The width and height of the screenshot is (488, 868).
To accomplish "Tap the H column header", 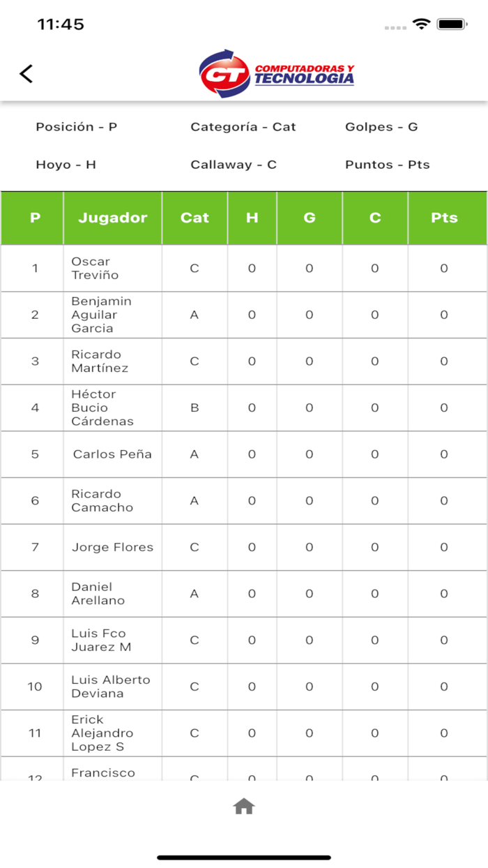I will tap(252, 218).
